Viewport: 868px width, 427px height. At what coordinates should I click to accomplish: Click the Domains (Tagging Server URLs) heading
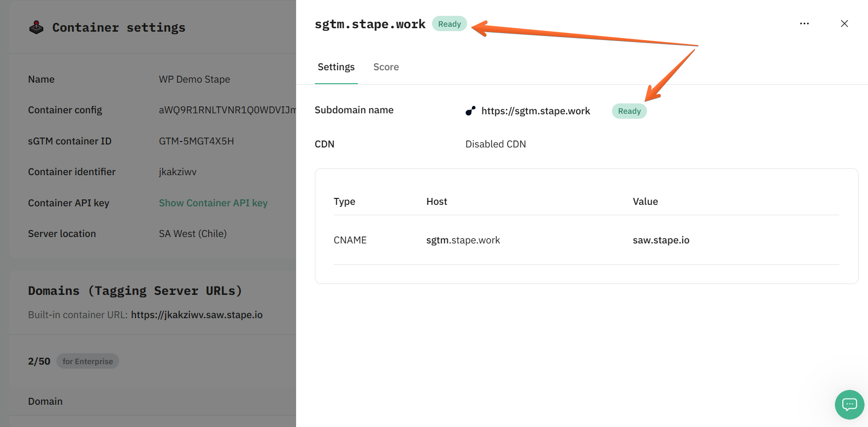pos(135,290)
